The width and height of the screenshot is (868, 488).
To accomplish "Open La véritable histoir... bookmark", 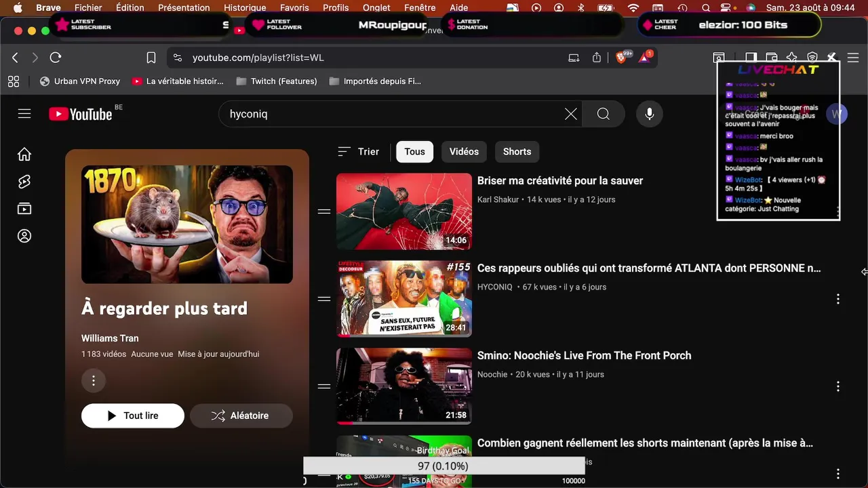I will coord(178,81).
